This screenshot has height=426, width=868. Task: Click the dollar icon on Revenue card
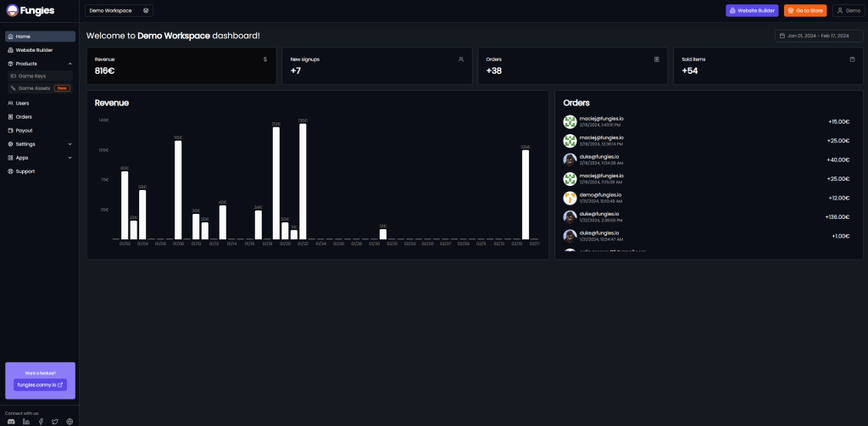[x=265, y=59]
